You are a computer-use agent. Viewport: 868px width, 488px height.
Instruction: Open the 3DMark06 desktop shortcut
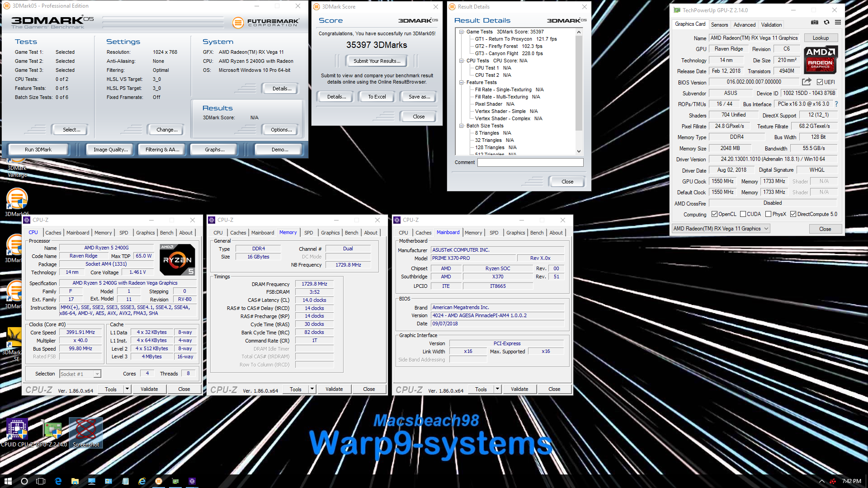click(x=17, y=202)
